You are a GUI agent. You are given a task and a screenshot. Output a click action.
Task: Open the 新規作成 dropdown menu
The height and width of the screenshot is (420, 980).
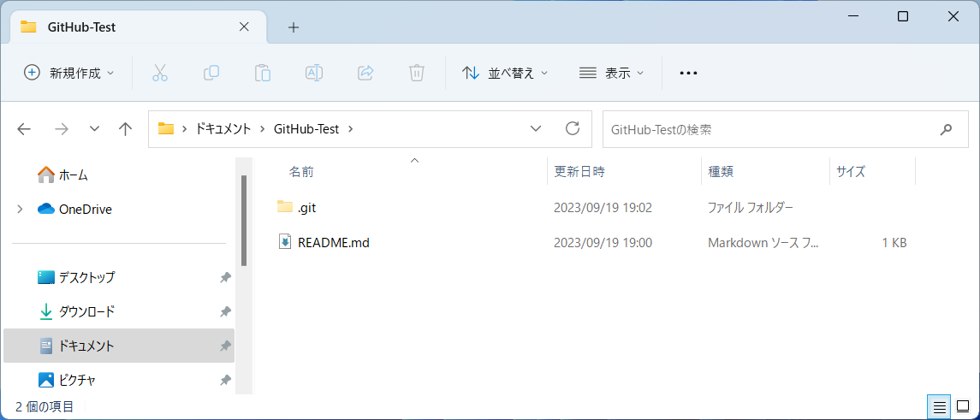point(69,73)
